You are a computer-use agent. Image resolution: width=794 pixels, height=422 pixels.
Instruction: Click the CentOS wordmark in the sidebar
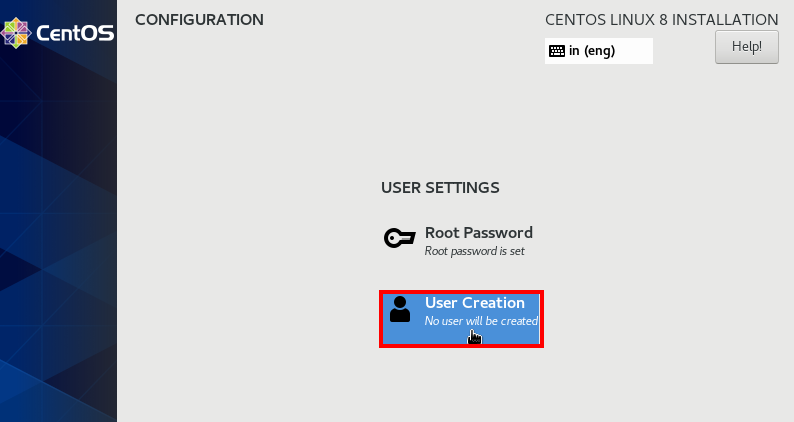point(75,33)
